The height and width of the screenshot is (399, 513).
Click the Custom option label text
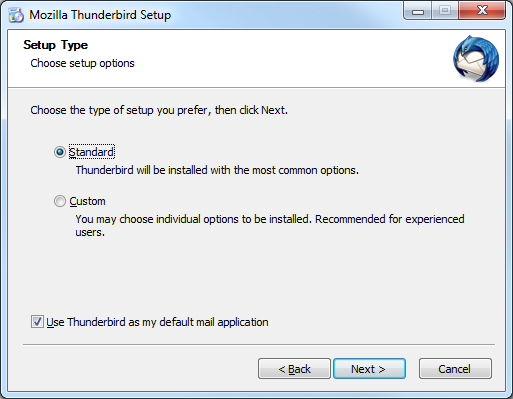87,201
